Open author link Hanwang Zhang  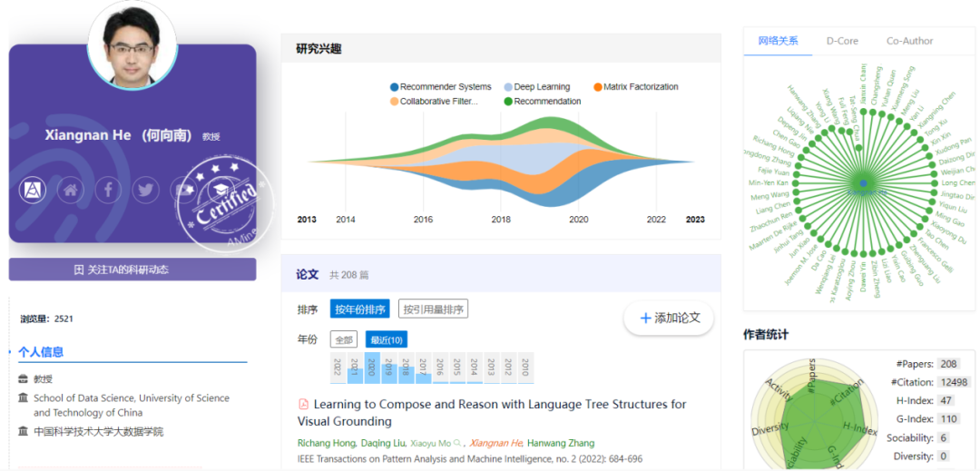561,443
